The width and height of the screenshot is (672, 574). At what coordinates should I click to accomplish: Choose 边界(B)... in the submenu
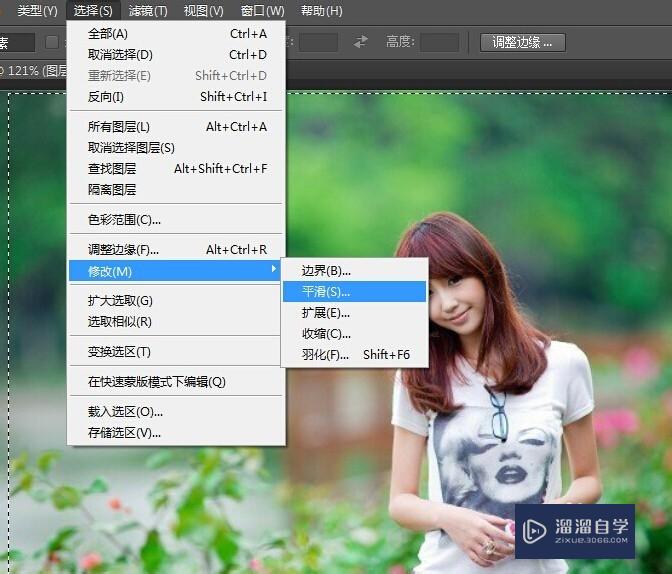click(x=354, y=271)
